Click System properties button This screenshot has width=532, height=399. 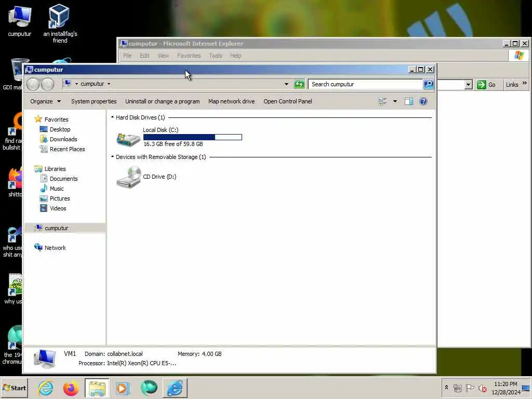[x=94, y=101]
